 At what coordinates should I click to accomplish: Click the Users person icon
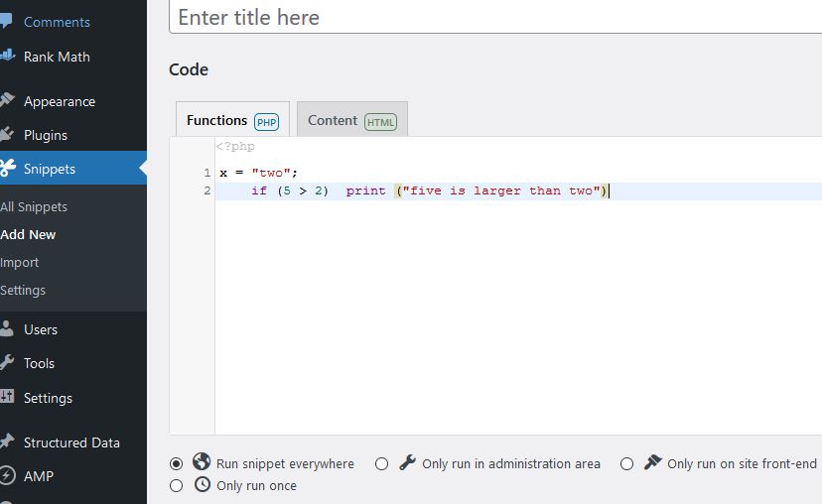click(6, 328)
